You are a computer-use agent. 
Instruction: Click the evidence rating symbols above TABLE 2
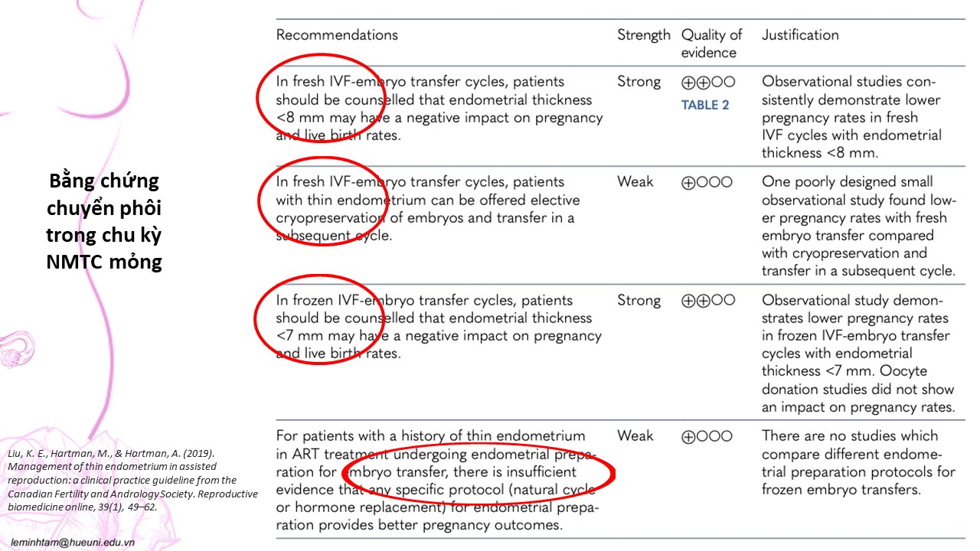[x=707, y=82]
